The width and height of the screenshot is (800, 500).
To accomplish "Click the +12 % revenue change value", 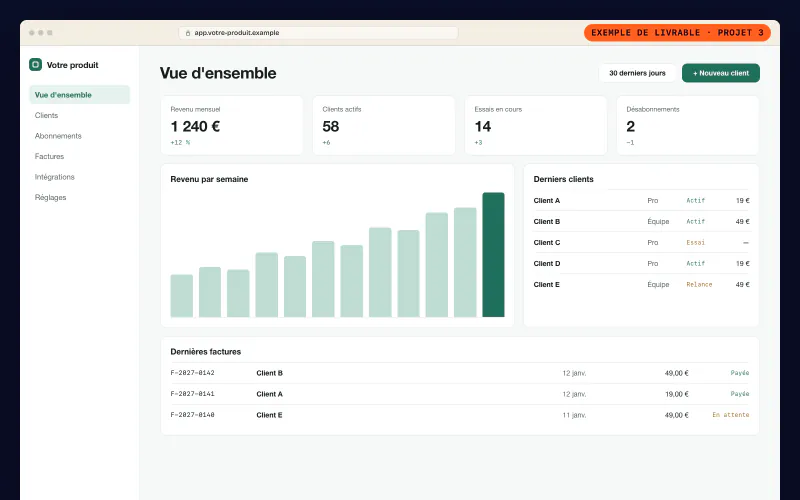I will coord(180,142).
